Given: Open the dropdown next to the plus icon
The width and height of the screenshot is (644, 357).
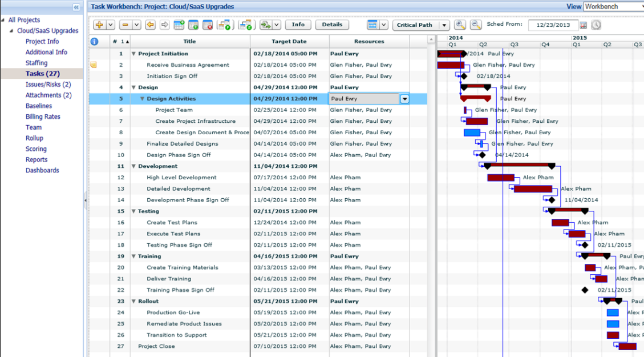Looking at the screenshot, I should [111, 25].
